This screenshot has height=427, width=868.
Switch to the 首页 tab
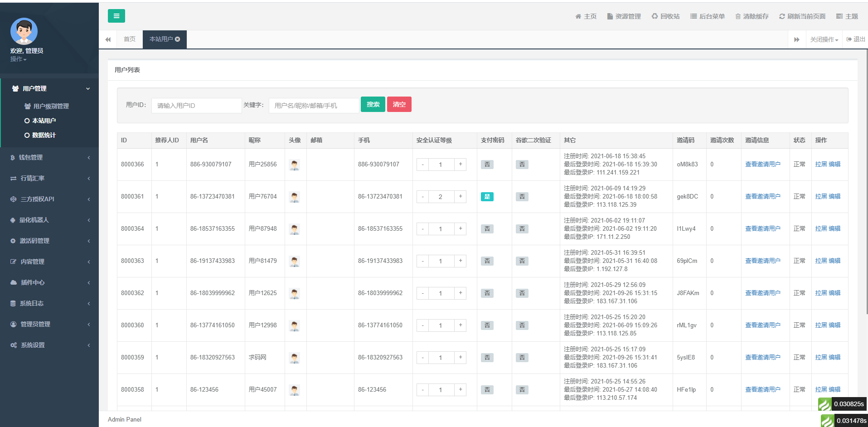click(129, 39)
